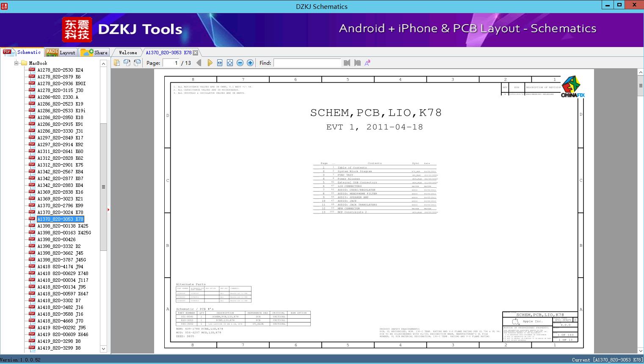
Task: Open A1286_820-2523 K19 schematic
Action: coord(60,104)
